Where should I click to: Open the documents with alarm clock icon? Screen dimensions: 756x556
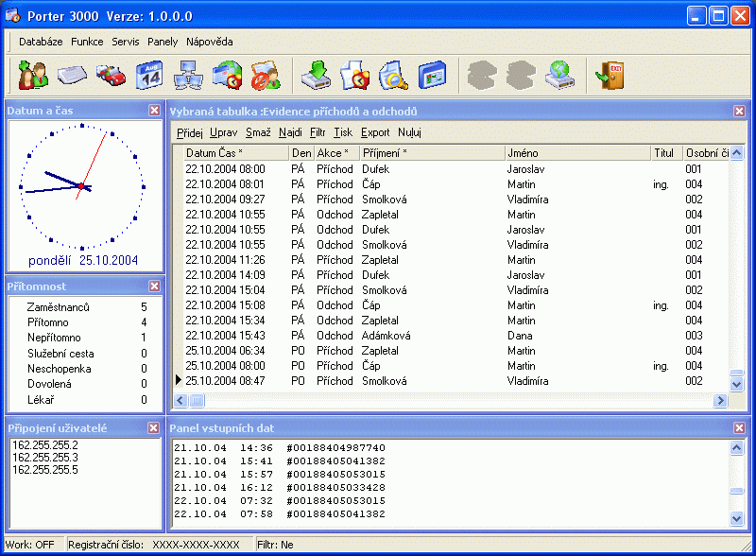point(355,76)
